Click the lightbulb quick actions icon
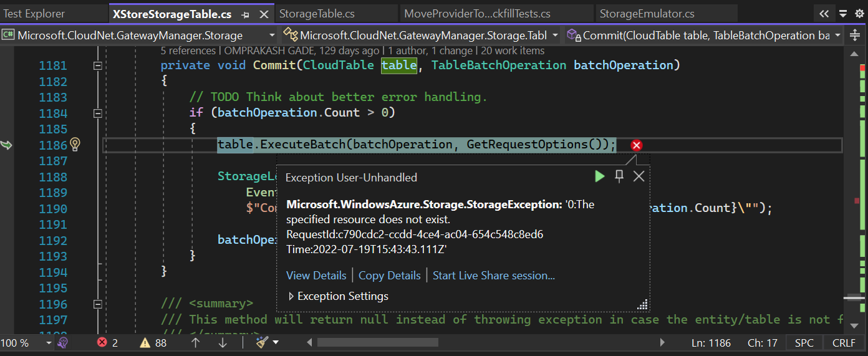 pos(75,145)
